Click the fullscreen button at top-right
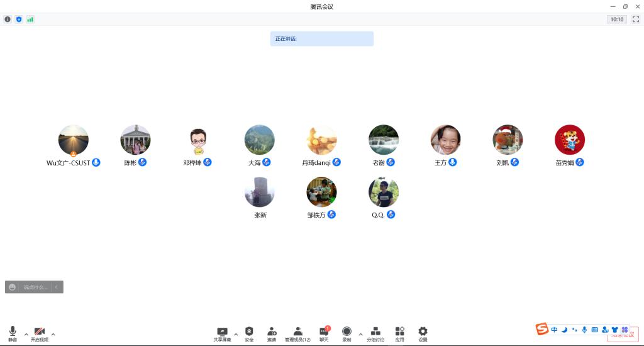 coord(635,20)
